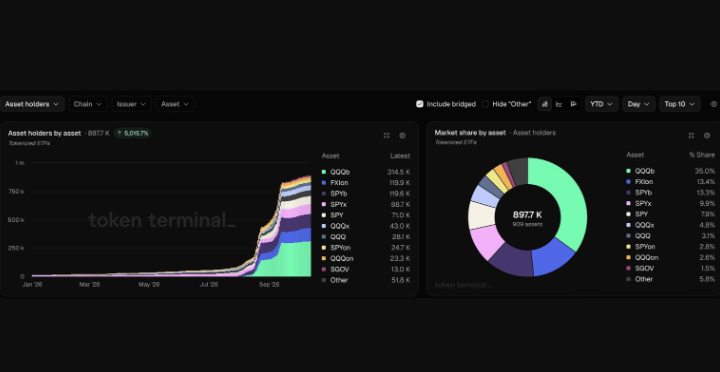Click the 5.8% share value
This screenshot has width=720, height=372.
point(707,279)
